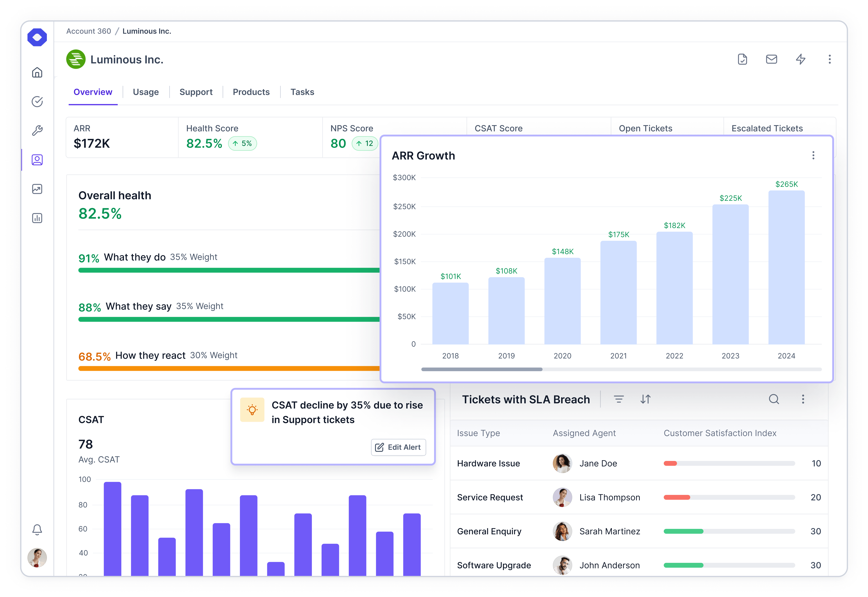Open the checkmark circle tasks icon in sidebar

[37, 101]
